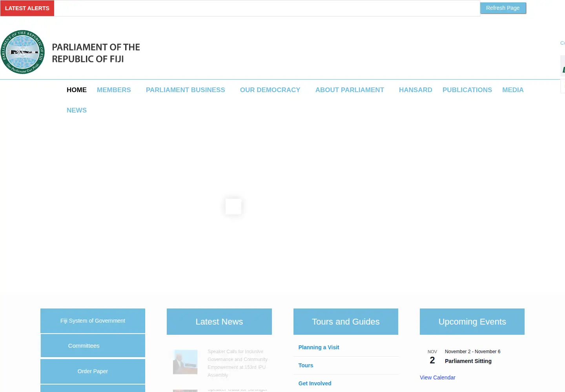Open the Parliament Sitting event
Screen dimensions: 565x392
[468, 361]
